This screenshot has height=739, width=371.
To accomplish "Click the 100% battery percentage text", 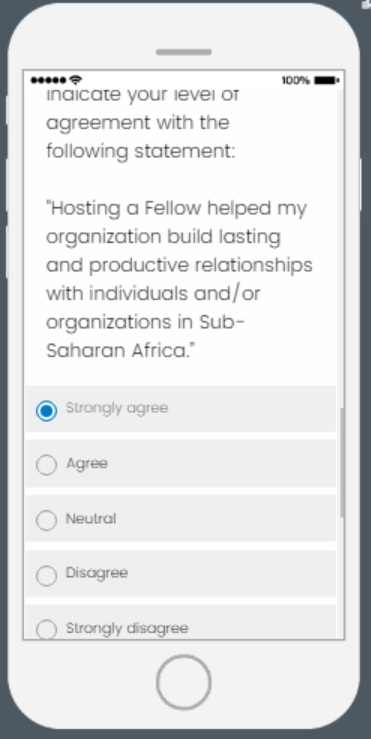I will pos(296,81).
